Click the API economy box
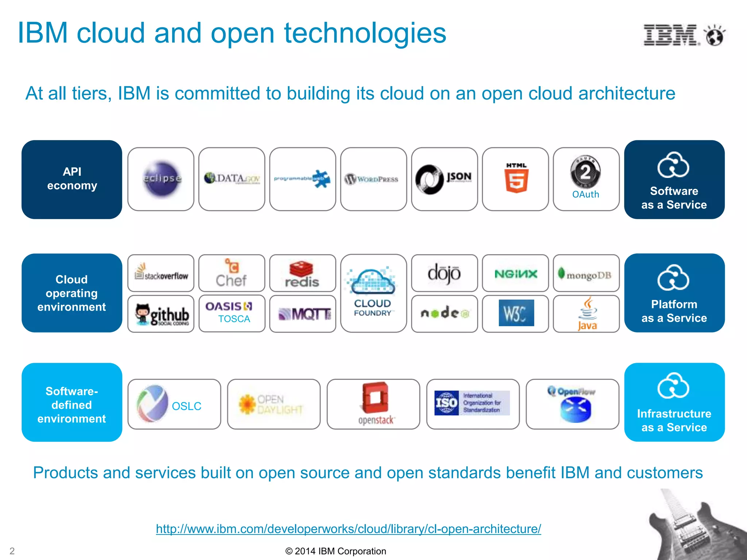This screenshot has height=560, width=747. [72, 179]
